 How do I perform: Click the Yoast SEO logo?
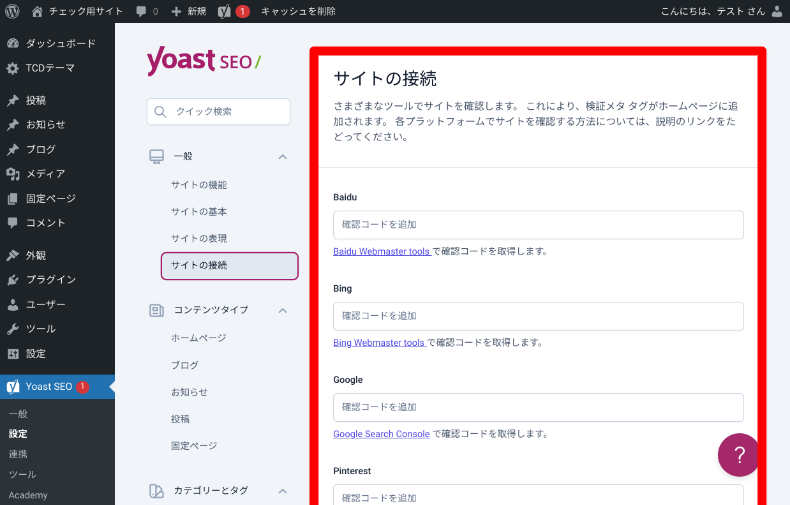click(204, 61)
